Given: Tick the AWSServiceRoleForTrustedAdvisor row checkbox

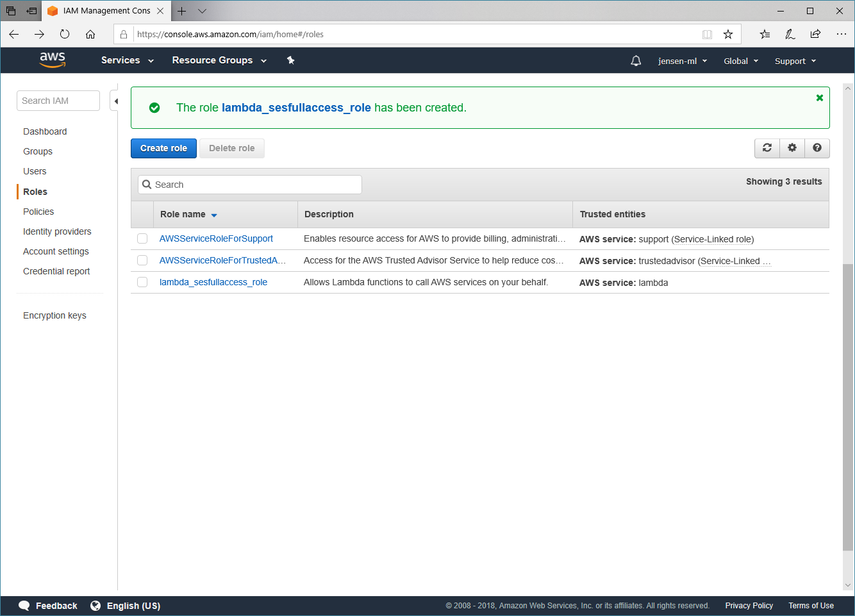Looking at the screenshot, I should click(x=142, y=260).
